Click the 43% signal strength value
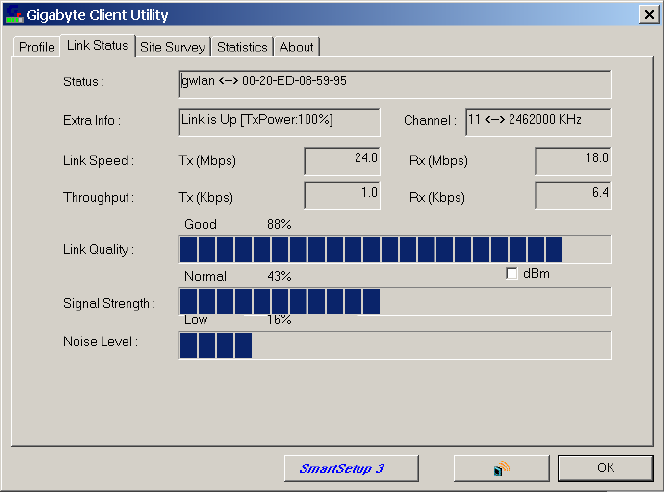 click(279, 276)
